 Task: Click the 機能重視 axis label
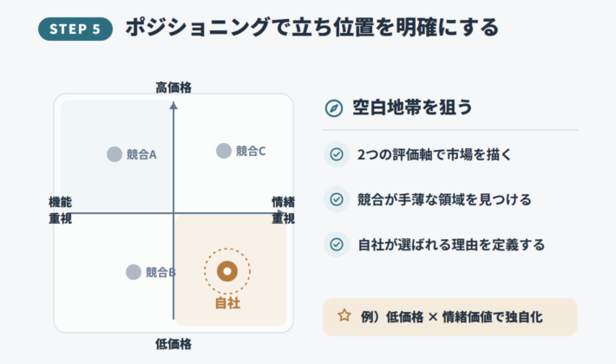click(60, 211)
